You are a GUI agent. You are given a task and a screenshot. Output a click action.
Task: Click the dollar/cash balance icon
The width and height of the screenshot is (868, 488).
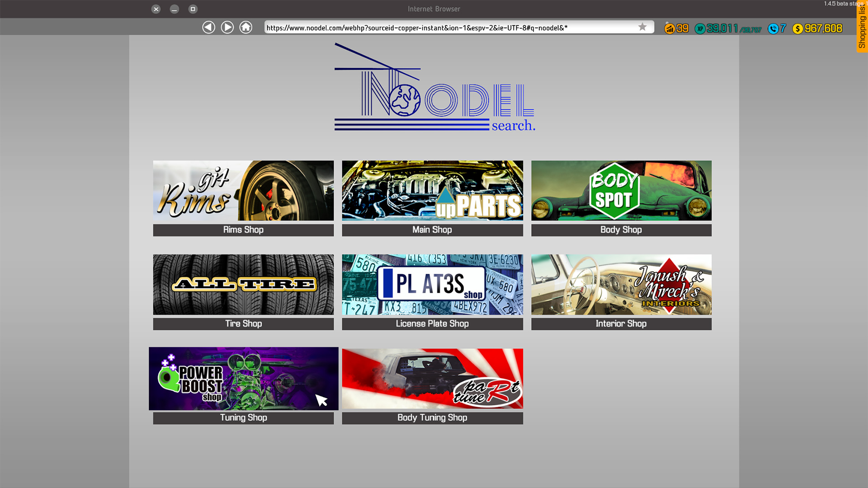pos(798,28)
